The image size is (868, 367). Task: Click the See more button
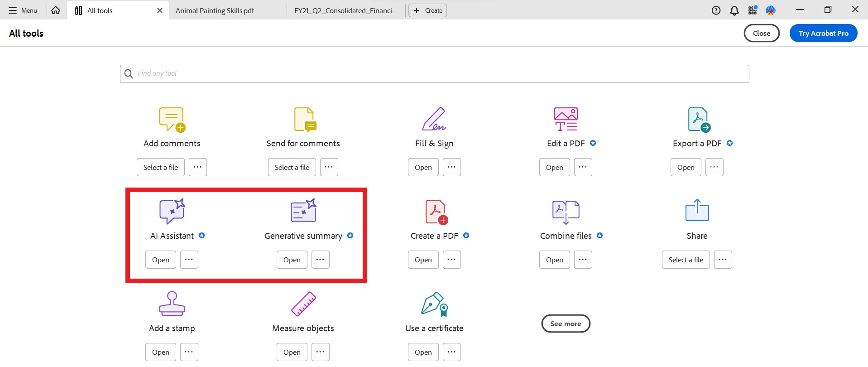click(566, 324)
